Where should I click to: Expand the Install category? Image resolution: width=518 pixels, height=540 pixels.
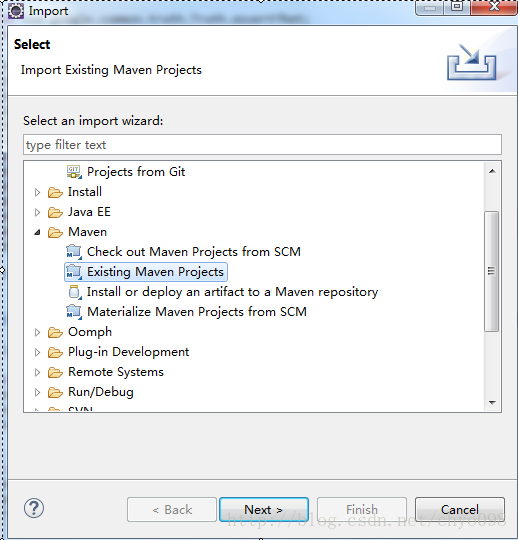pyautogui.click(x=38, y=192)
